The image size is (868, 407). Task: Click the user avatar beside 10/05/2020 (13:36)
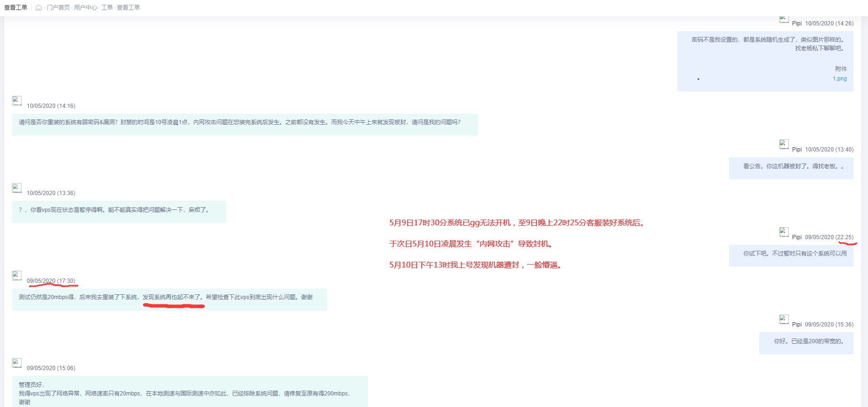[17, 188]
